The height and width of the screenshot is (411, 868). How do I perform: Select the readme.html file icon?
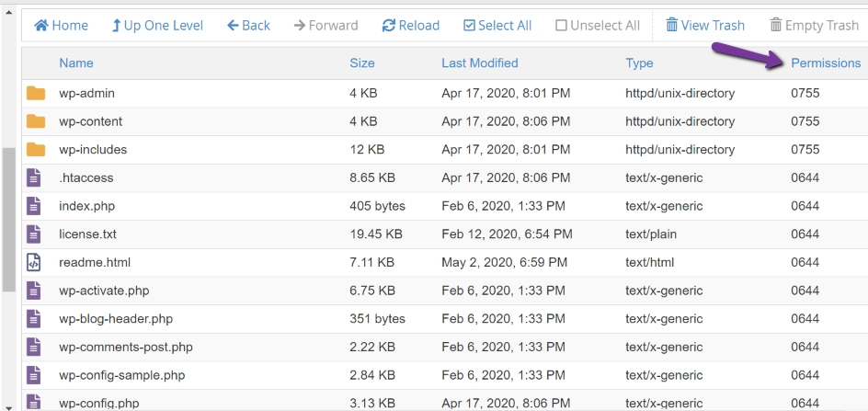click(34, 263)
